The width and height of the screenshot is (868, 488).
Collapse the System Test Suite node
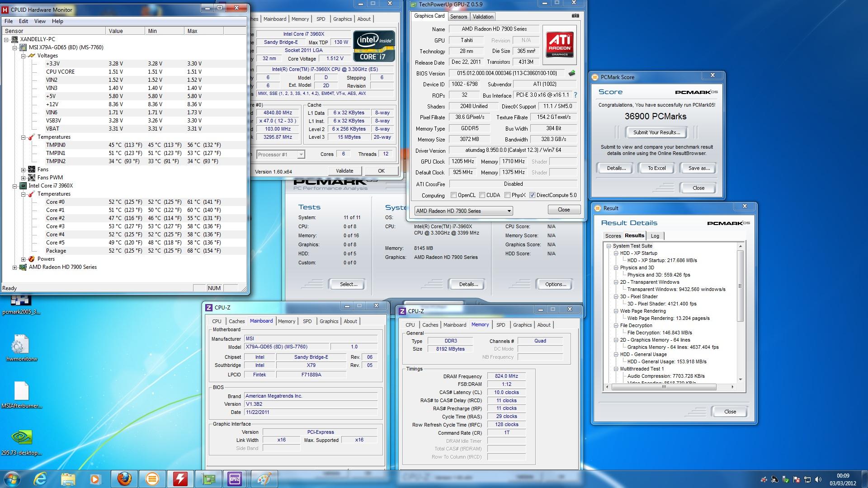click(609, 246)
